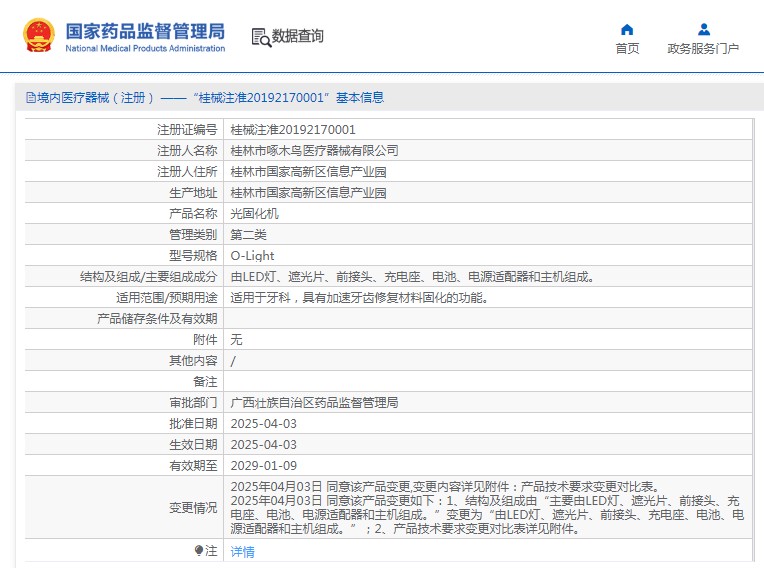This screenshot has height=568, width=764.
Task: Open the 数据查询 search icon
Action: [261, 38]
